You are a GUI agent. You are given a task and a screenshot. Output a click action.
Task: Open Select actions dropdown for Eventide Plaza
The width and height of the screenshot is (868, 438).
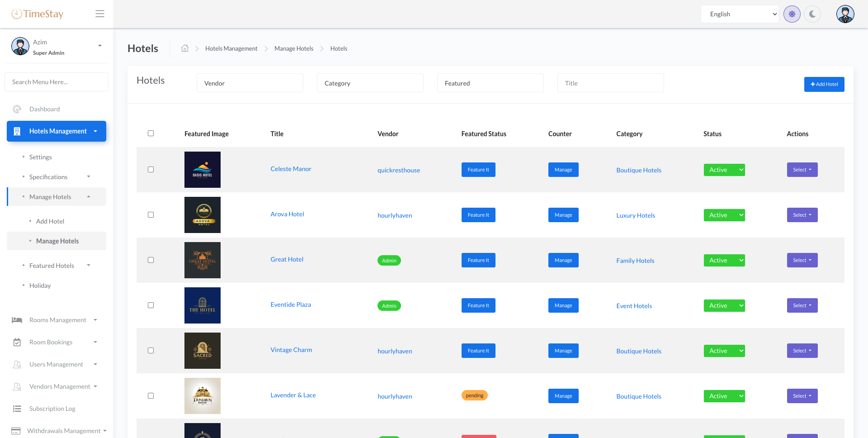pos(802,305)
